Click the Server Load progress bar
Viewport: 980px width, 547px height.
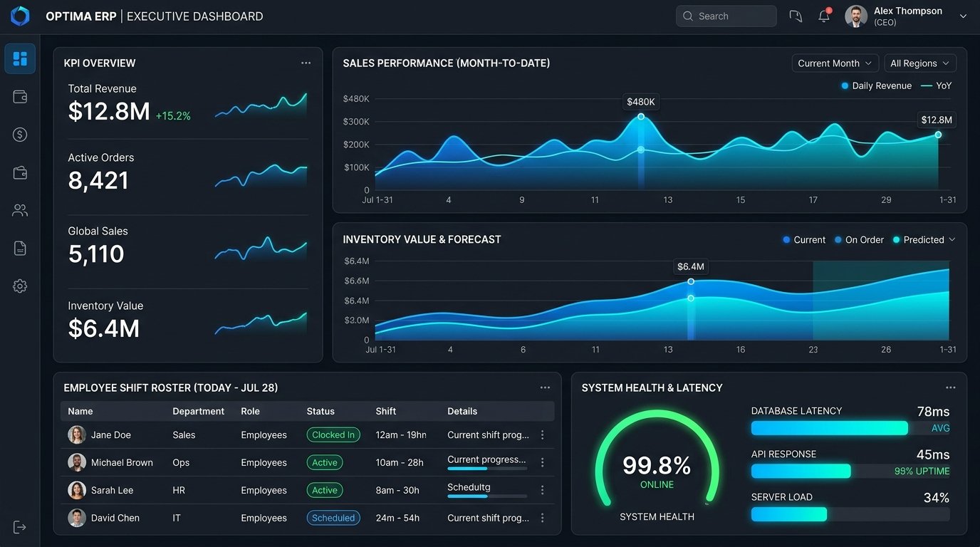[x=850, y=514]
